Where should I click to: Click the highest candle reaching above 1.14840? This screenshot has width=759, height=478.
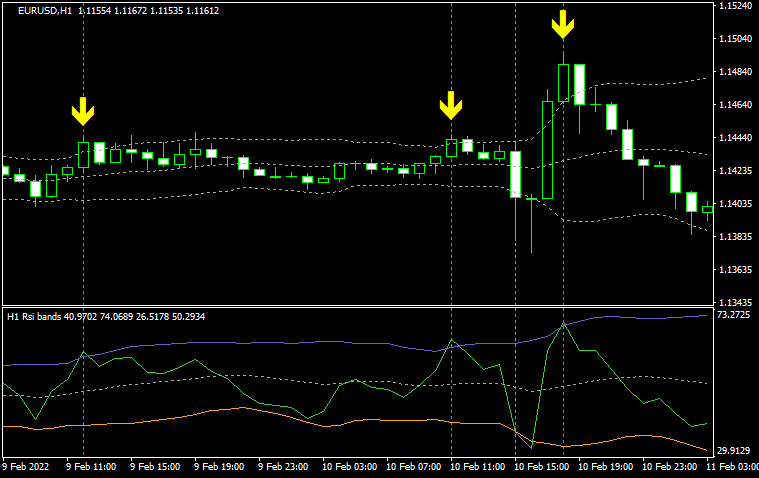563,82
